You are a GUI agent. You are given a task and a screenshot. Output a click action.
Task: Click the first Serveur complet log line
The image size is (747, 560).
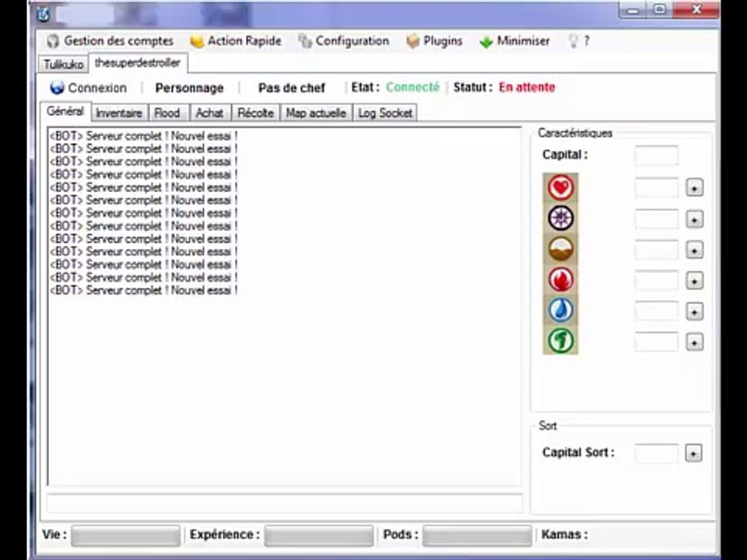coord(143,135)
